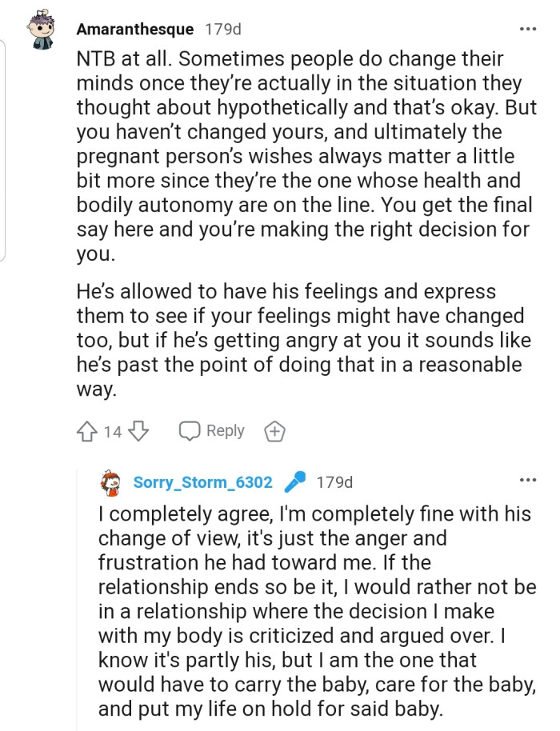Click the reply text starting "I completely agree"
Viewport: 560px width, 731px height.
pos(317,609)
